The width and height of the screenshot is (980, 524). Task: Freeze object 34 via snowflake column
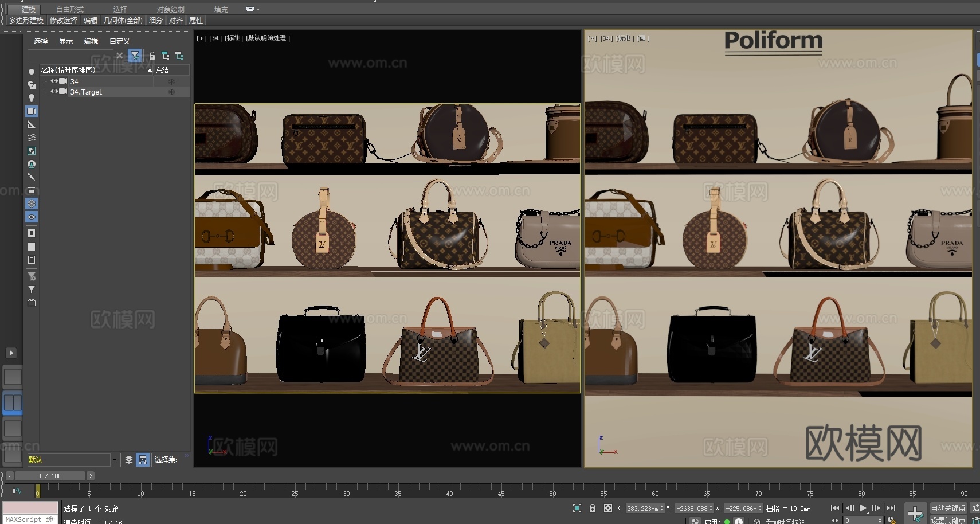[x=171, y=81]
